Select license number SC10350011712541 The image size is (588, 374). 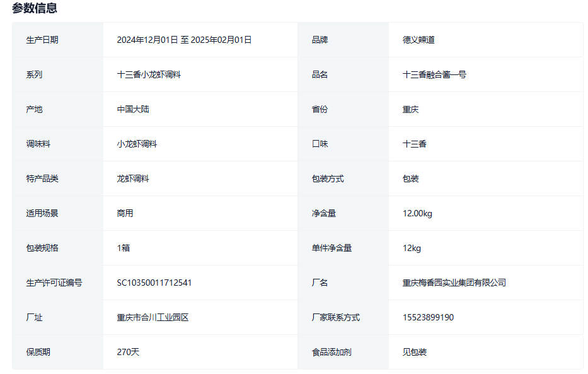(154, 283)
